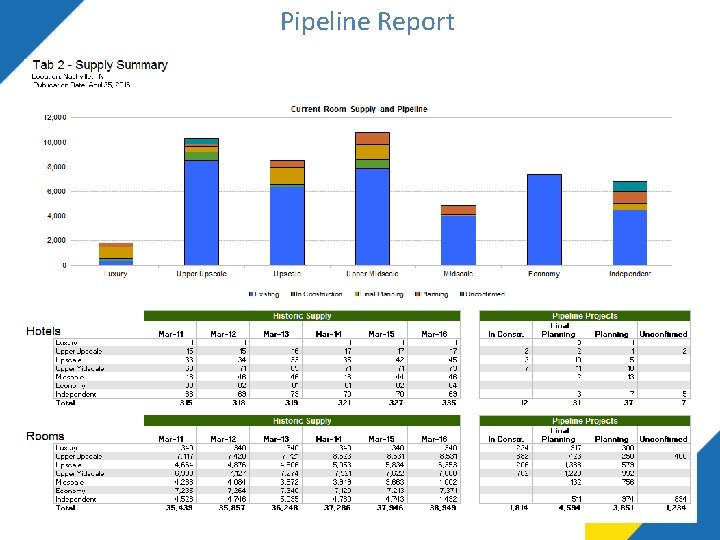This screenshot has width=720, height=540.
Task: Select the Unconfirmed legend entry in chart
Action: (x=482, y=294)
